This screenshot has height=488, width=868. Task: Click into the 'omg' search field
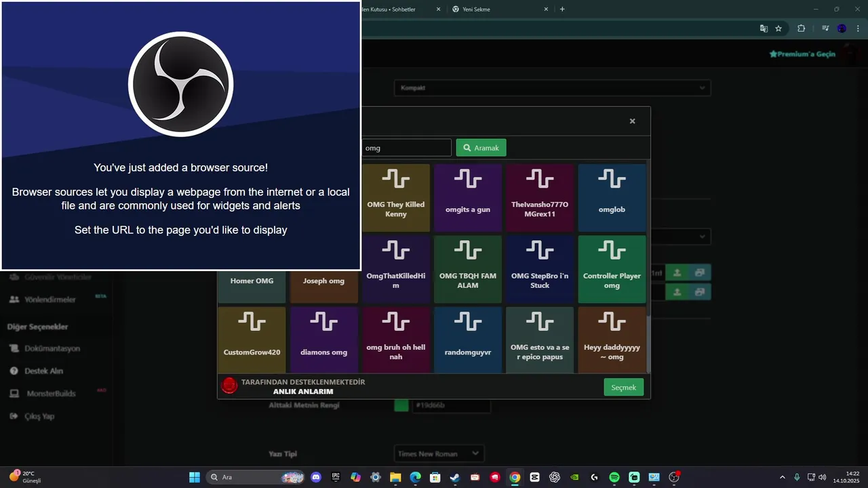[406, 148]
